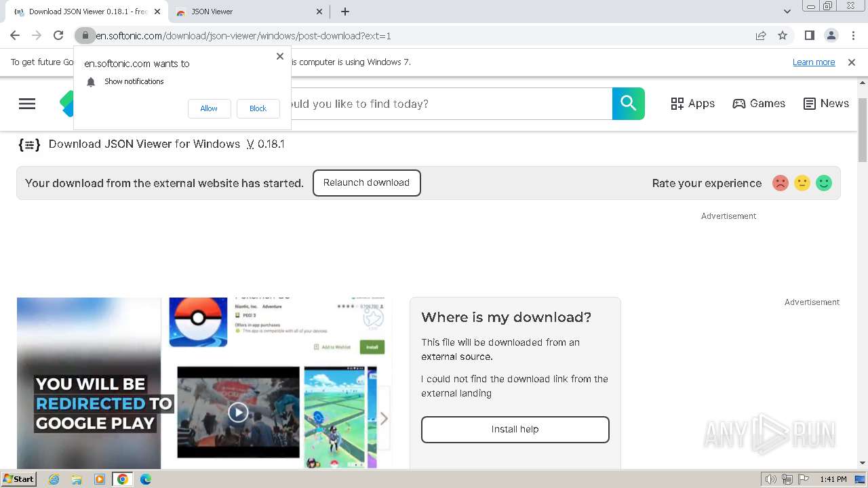Block notifications from en.softonic.com
The image size is (868, 488).
click(258, 108)
